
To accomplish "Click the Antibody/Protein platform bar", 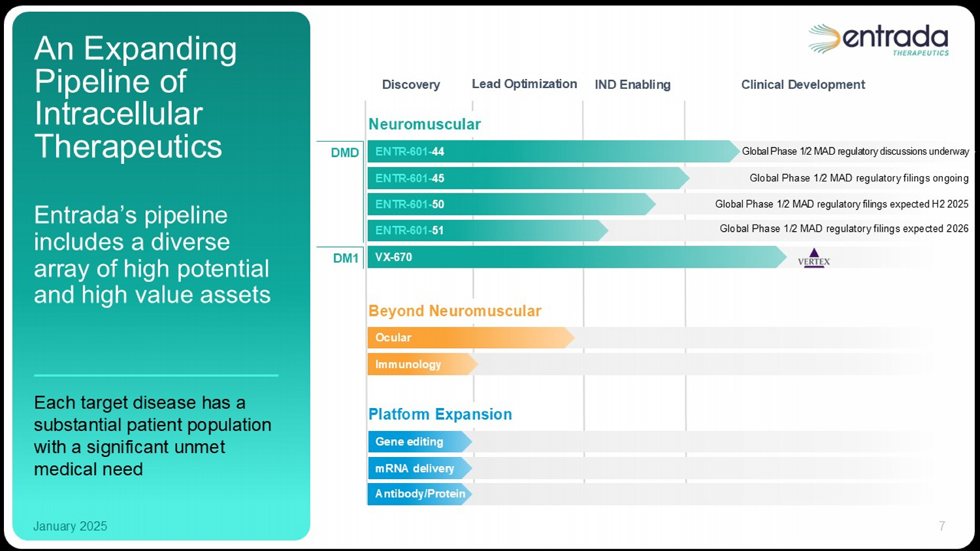I will coord(419,494).
